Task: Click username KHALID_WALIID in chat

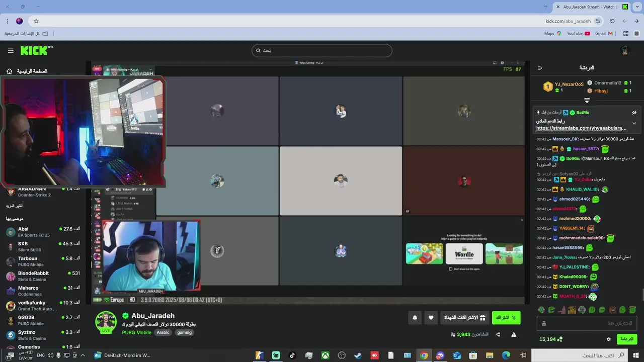Action: pos(582,190)
